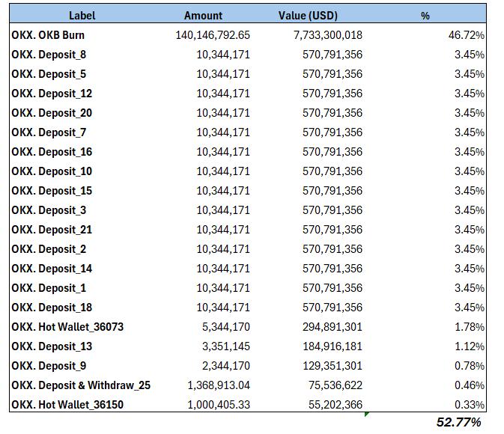Select the value cell 184,916,181
The height and width of the screenshot is (434, 504).
[x=333, y=346]
